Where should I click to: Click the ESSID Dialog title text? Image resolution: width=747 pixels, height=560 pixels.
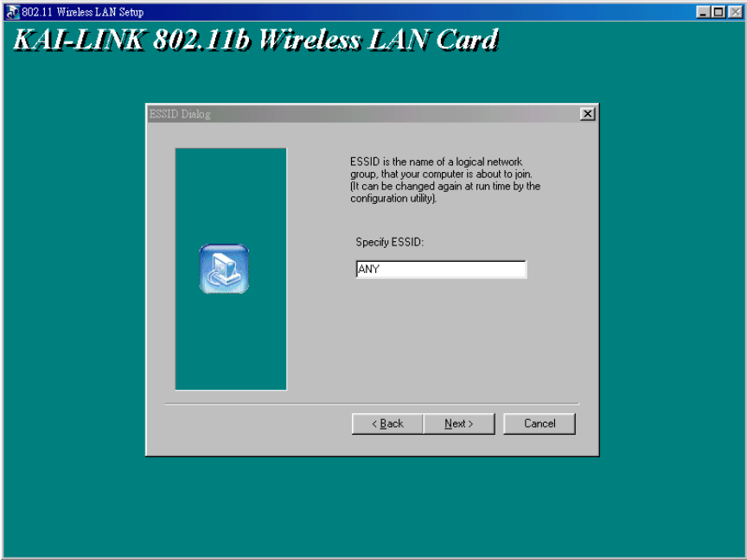(180, 114)
